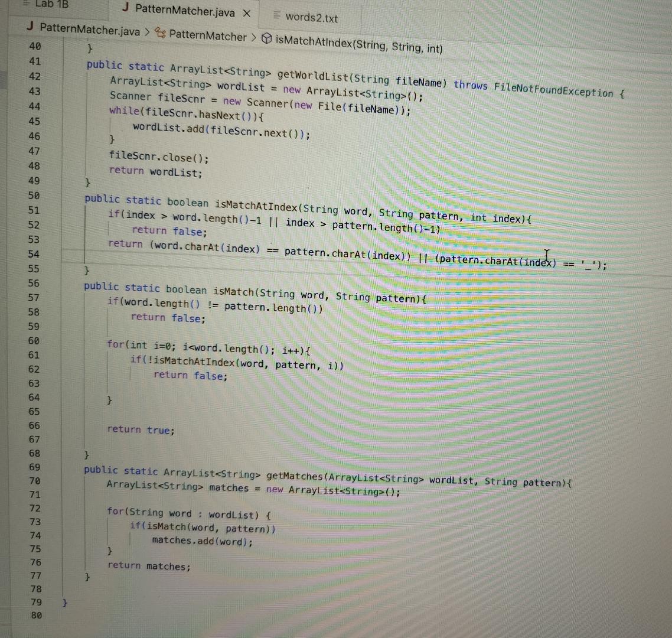Place cursor on the return matches statement

tap(149, 566)
